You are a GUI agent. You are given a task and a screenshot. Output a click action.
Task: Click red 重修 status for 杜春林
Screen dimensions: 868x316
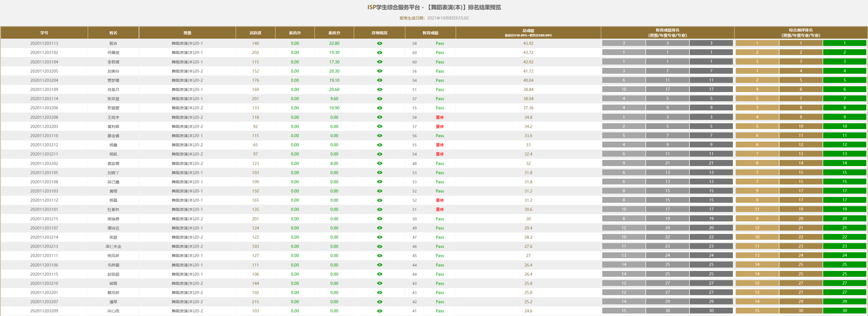point(440,209)
